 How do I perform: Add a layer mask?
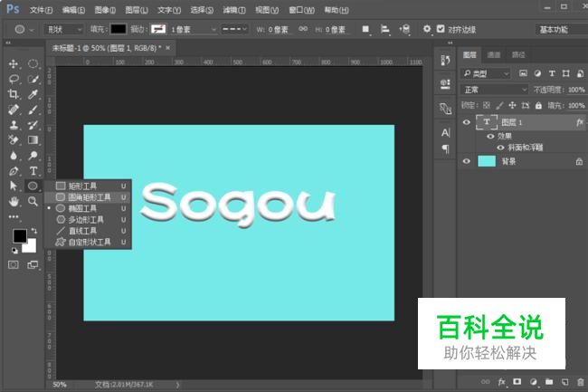click(517, 381)
